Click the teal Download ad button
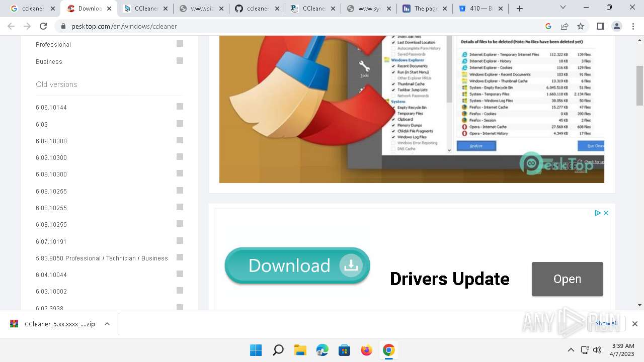Screen dimensions: 644x362 (297, 266)
